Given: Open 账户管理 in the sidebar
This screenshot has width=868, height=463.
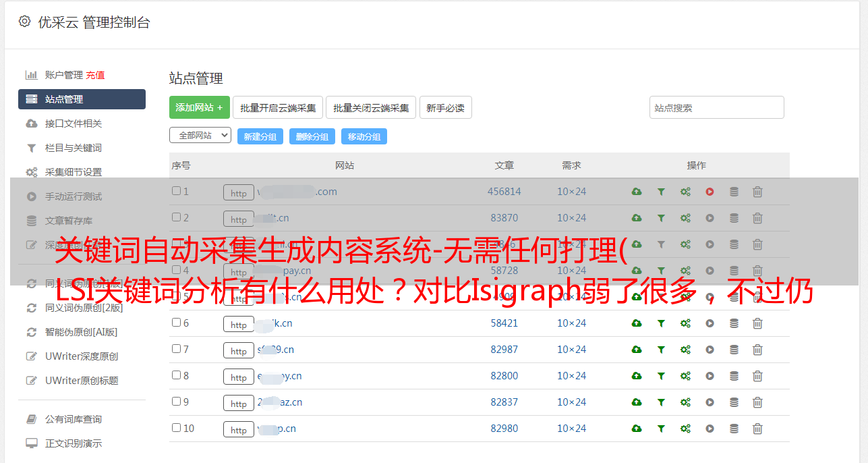Looking at the screenshot, I should [x=63, y=75].
